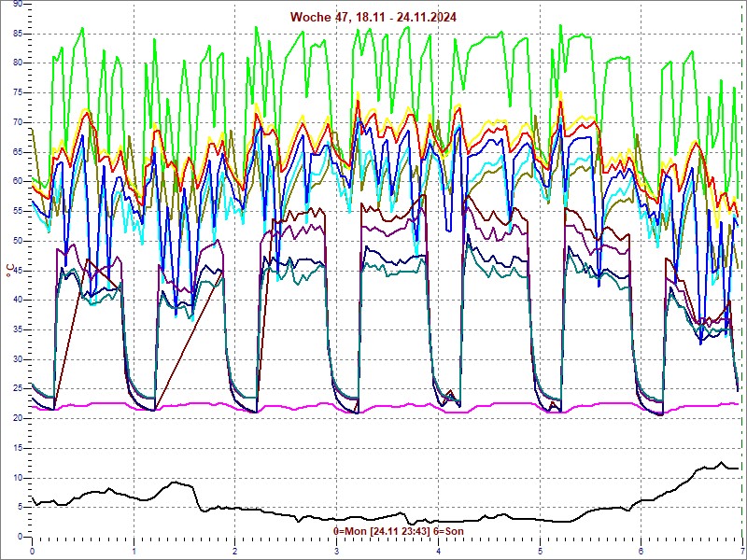
Task: Pick the 10 temperature axis label
Action: [17, 478]
